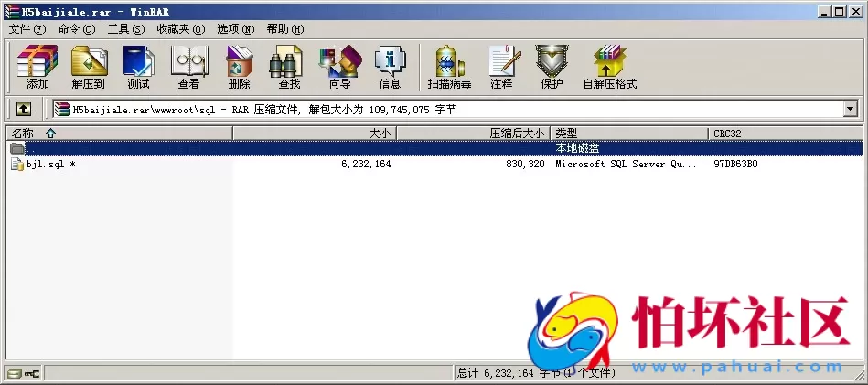Open the 文件(F) menu

point(27,29)
